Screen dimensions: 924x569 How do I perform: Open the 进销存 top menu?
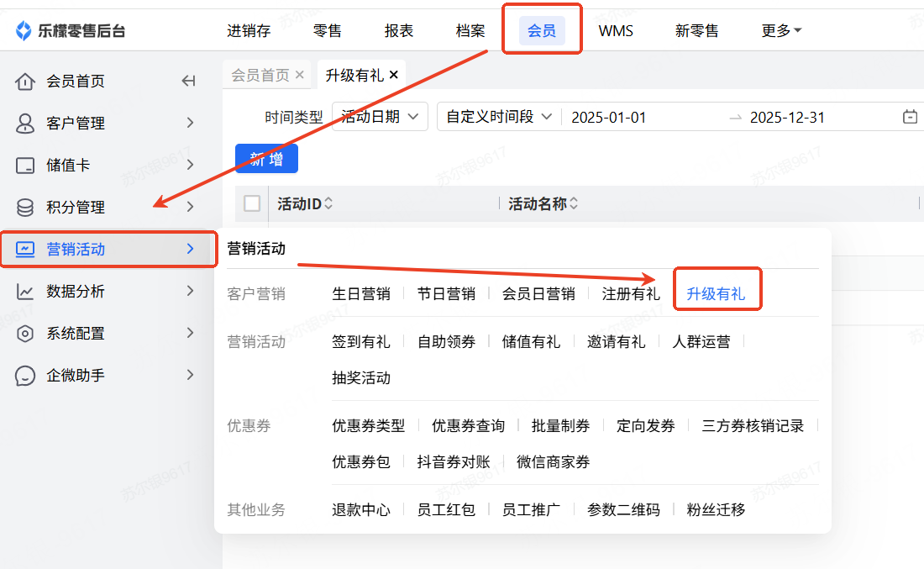pos(249,30)
